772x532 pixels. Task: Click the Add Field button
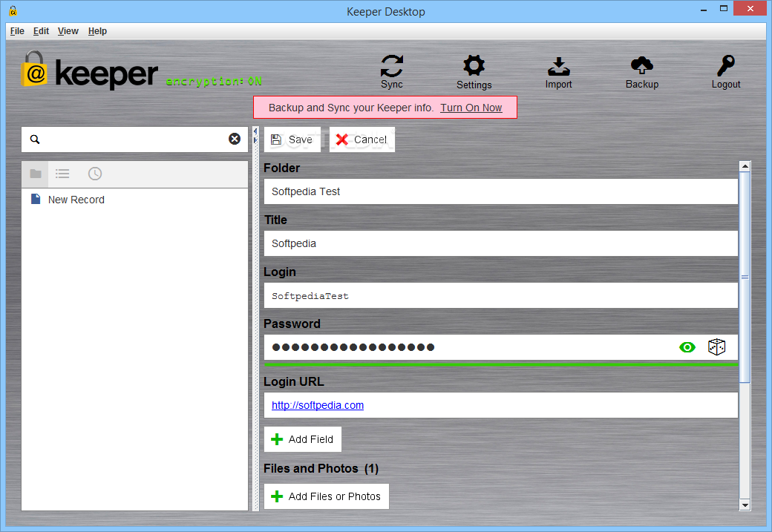click(x=303, y=439)
